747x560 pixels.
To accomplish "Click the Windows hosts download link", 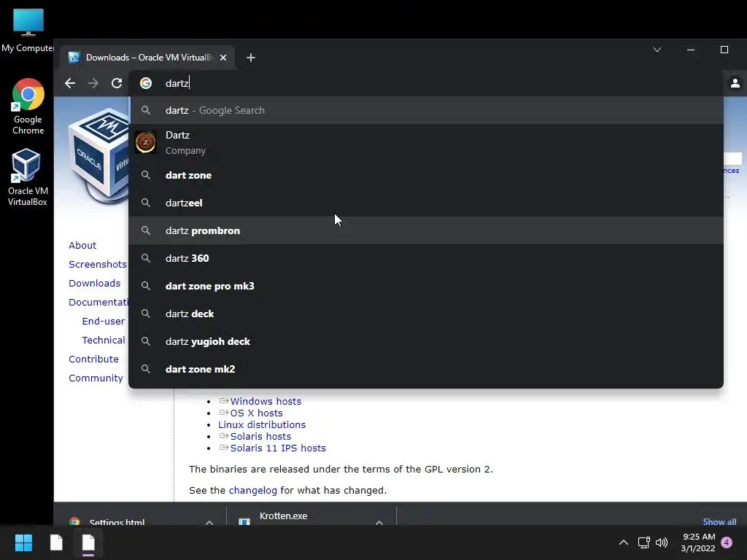I will 266,402.
